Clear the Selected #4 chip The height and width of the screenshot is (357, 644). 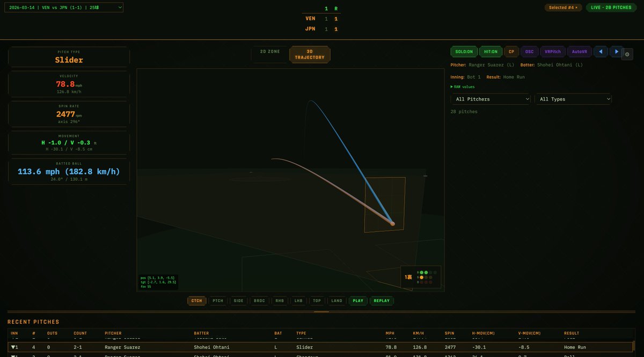click(x=563, y=8)
